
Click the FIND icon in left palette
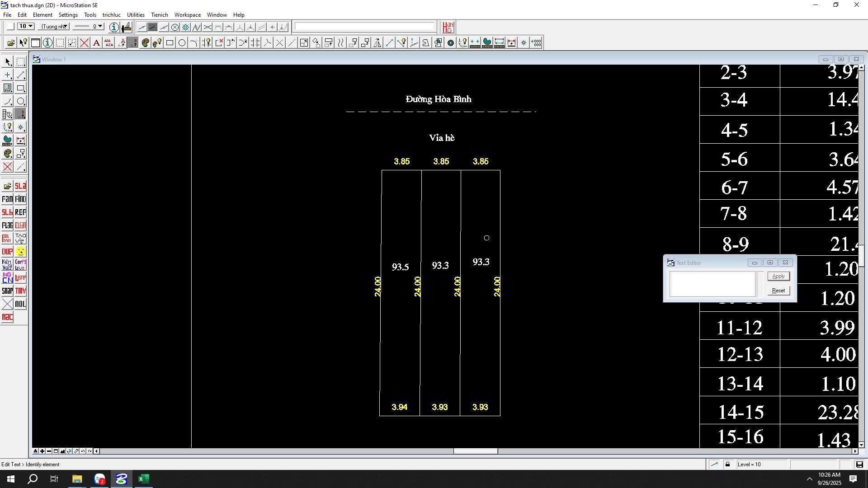click(20, 199)
